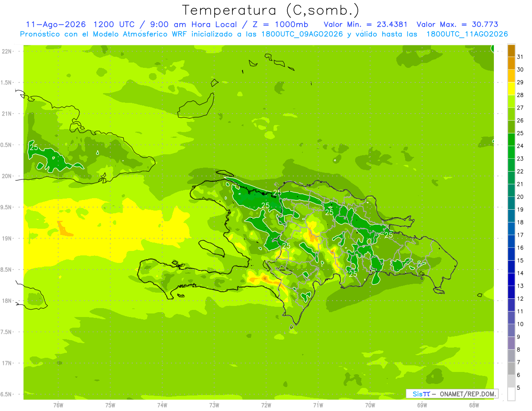Click the "21N" latitude axis label
The height and width of the screenshot is (411, 532).
[7, 114]
